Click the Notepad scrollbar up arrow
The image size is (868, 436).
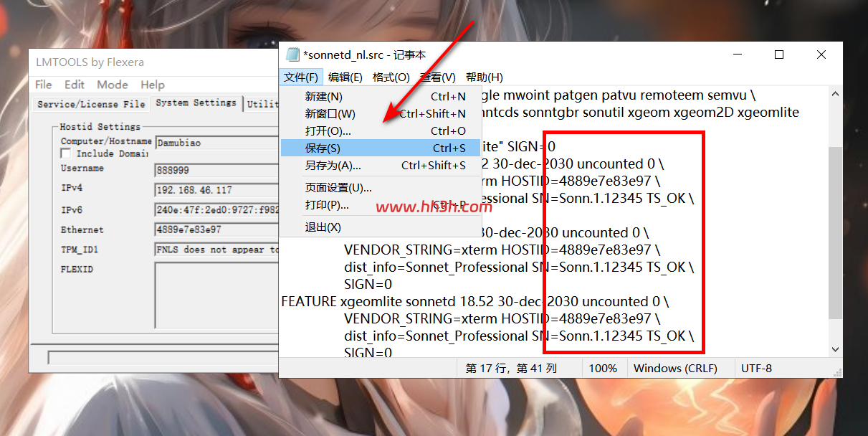coord(835,93)
